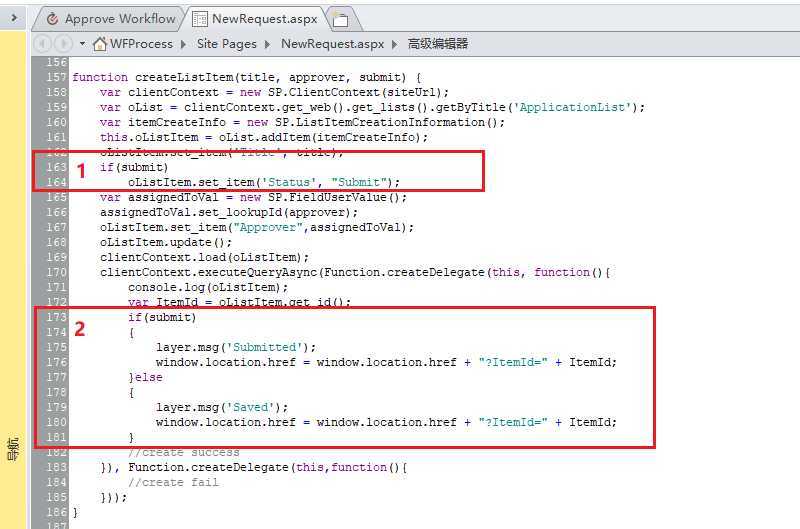800x529 pixels.
Task: Click '//create fail' comment
Action: click(x=173, y=483)
